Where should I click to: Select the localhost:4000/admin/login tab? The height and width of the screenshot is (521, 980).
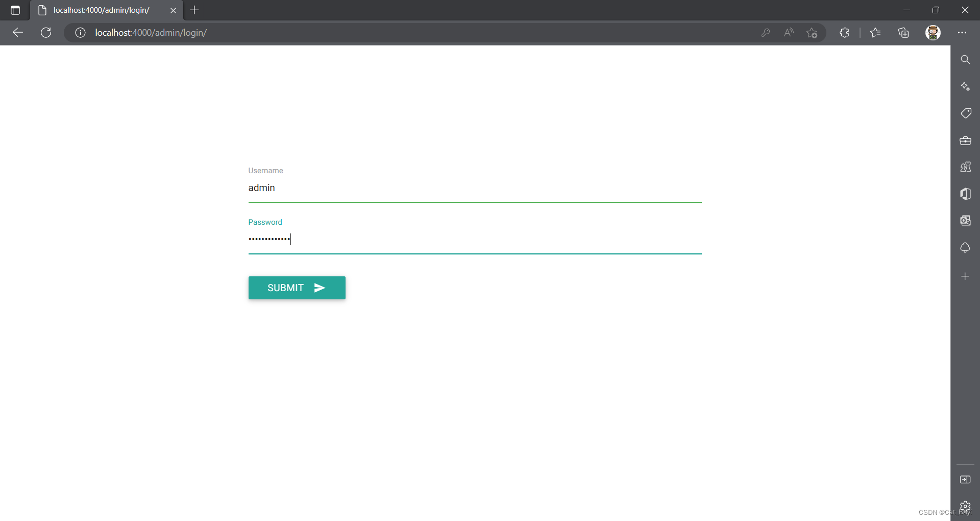tap(107, 10)
